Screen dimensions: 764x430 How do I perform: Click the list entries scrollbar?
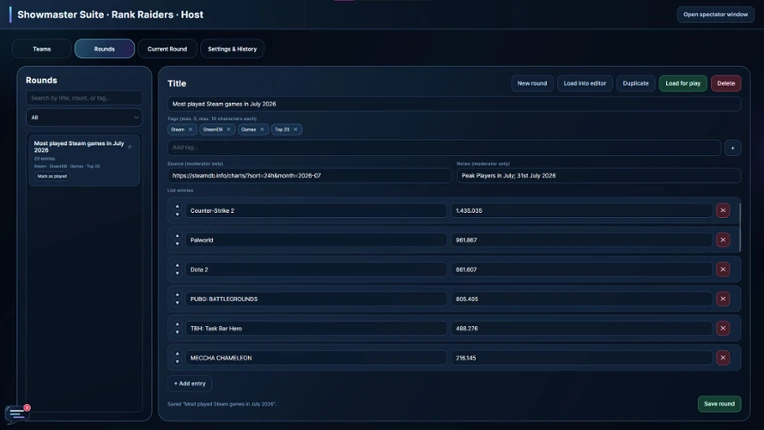pyautogui.click(x=740, y=227)
